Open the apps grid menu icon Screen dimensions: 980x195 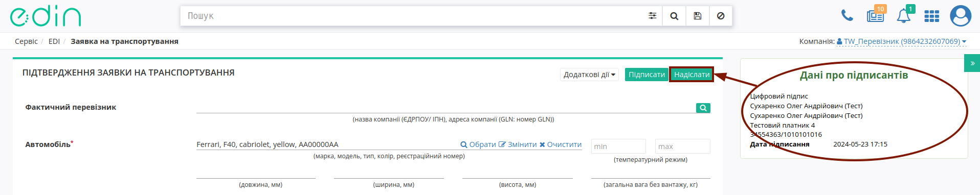[931, 16]
